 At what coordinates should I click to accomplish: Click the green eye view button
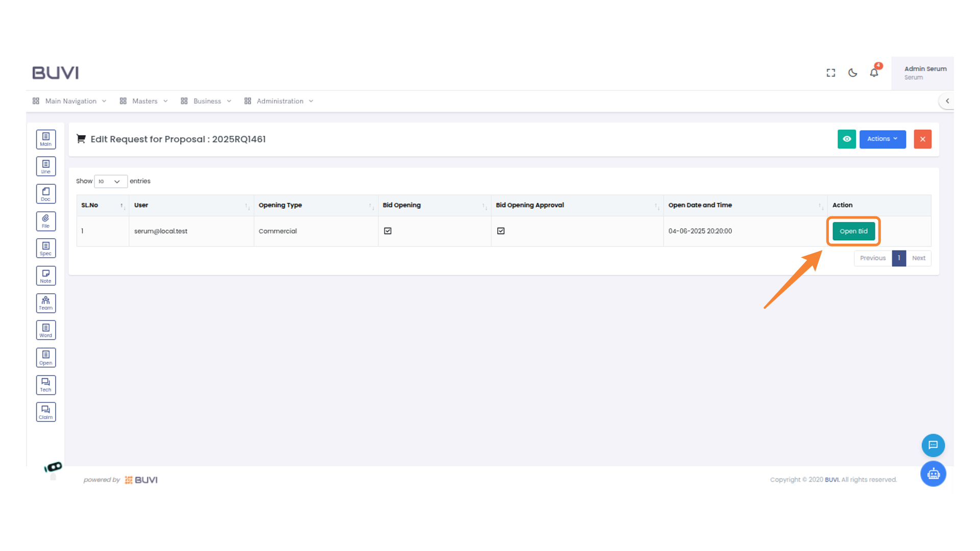[x=846, y=139]
